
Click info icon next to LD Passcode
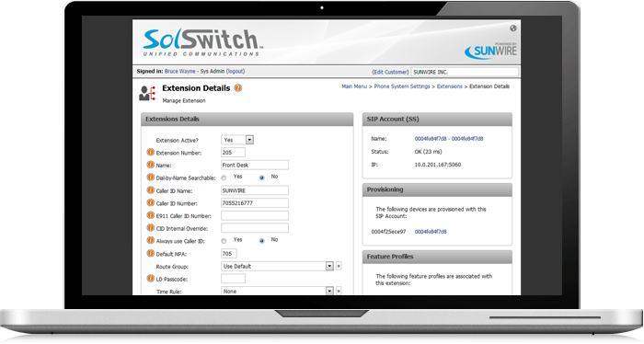click(x=151, y=279)
